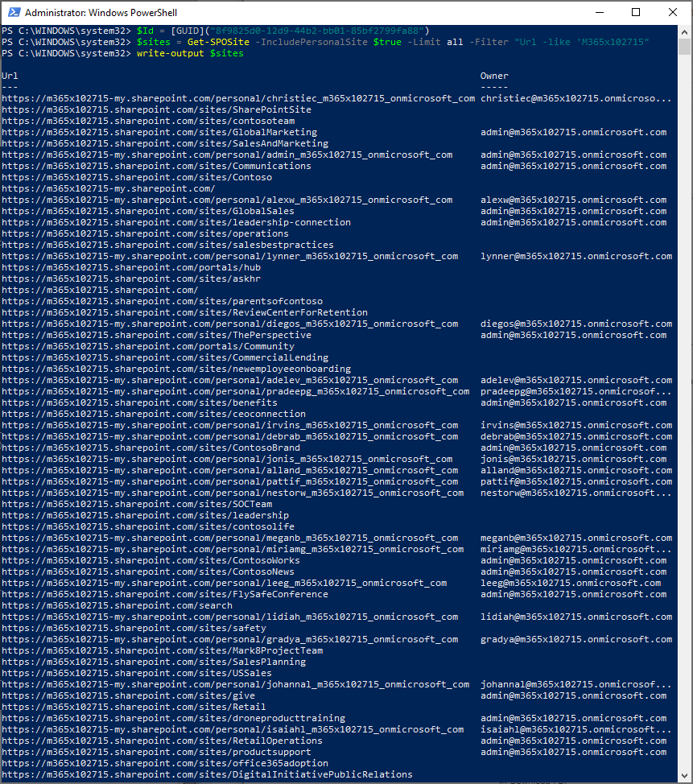This screenshot has height=784, width=693.
Task: Click the 'Owner' column header
Action: [494, 76]
